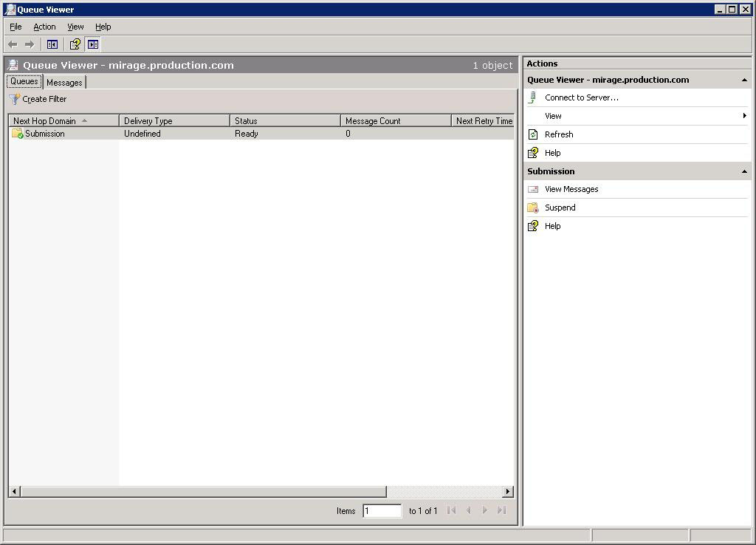Click the Items page number input field

point(382,511)
